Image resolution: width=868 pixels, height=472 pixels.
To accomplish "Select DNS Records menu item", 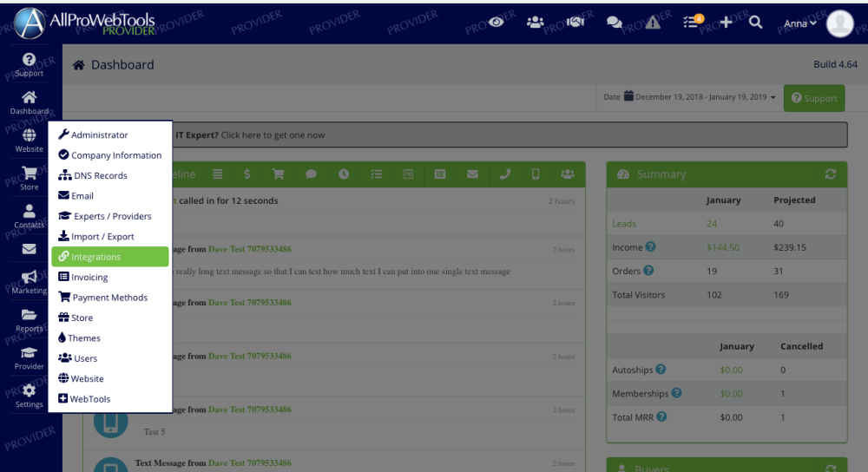I will pyautogui.click(x=110, y=175).
